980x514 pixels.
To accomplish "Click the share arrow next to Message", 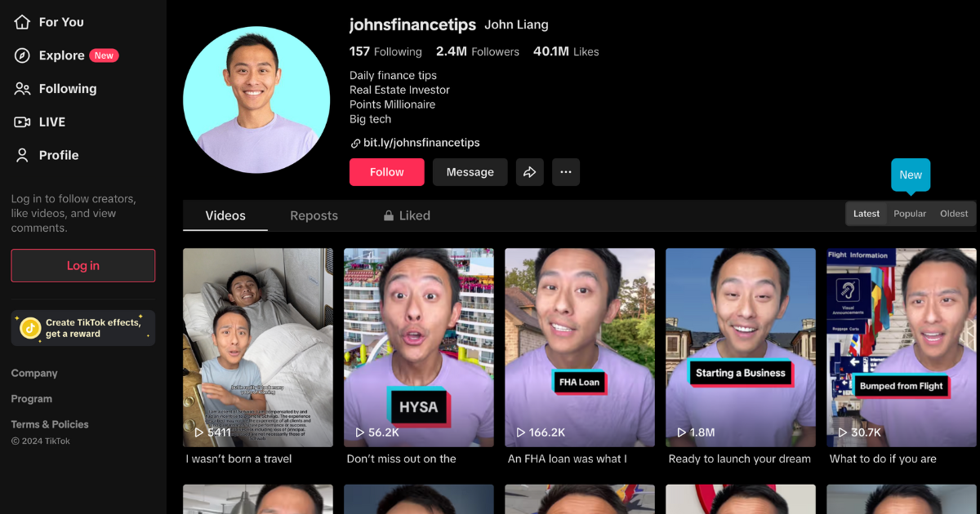I will pos(529,171).
